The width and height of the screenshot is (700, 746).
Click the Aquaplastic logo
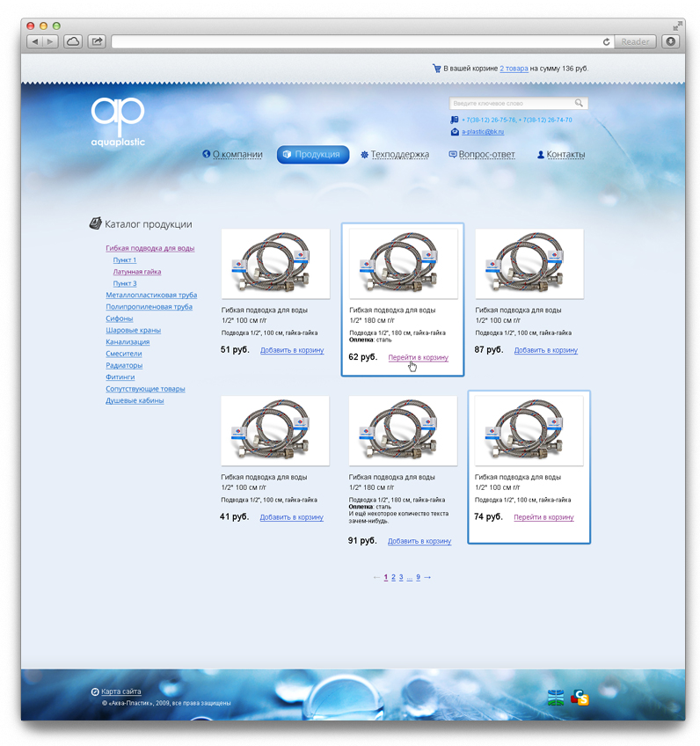[x=118, y=122]
